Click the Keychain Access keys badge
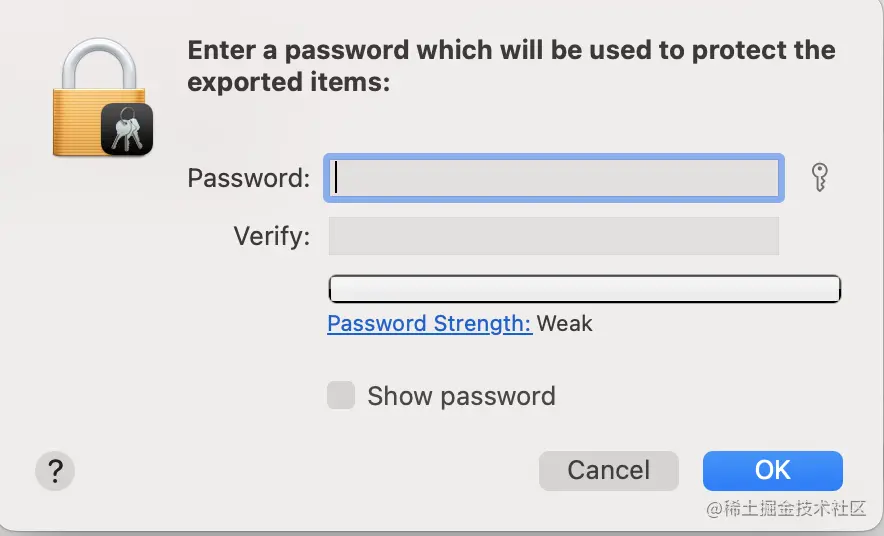This screenshot has height=536, width=884. 127,130
